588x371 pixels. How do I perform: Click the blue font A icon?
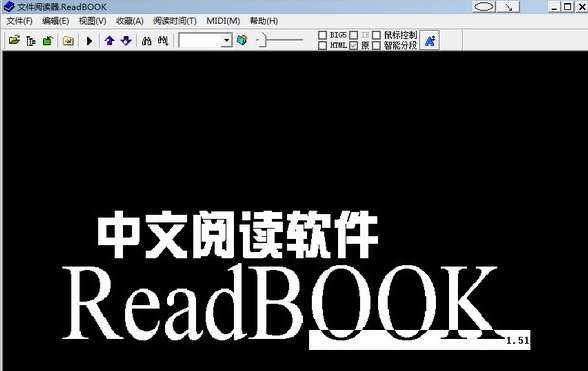click(430, 41)
